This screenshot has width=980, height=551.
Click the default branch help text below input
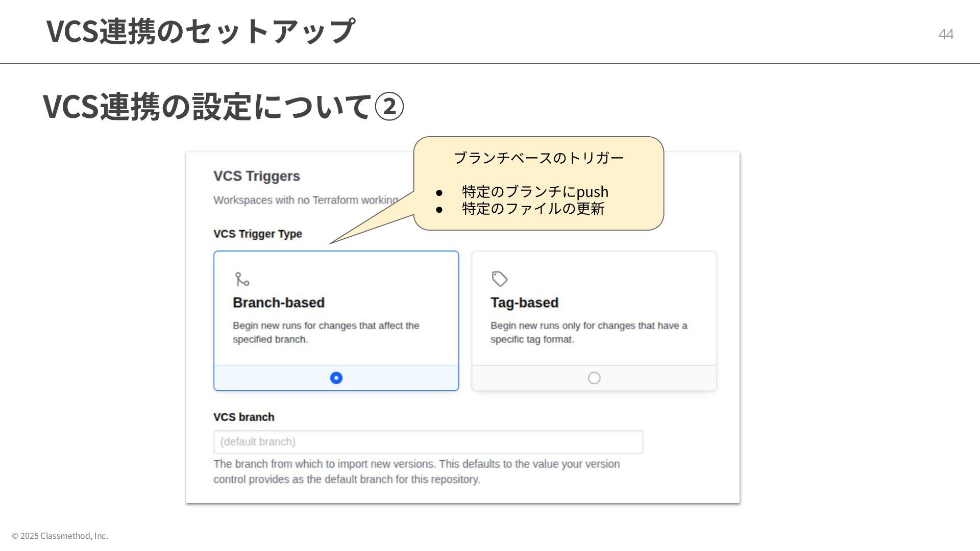(x=416, y=471)
